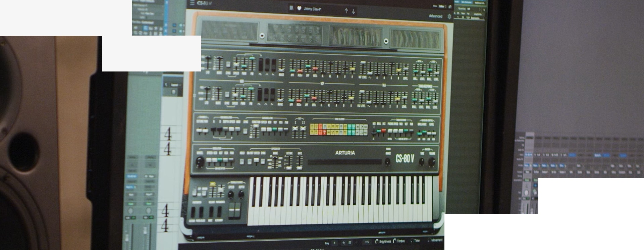Click the yellow-capped slider left of the keyboard
The width and height of the screenshot is (644, 250).
pyautogui.click(x=212, y=189)
